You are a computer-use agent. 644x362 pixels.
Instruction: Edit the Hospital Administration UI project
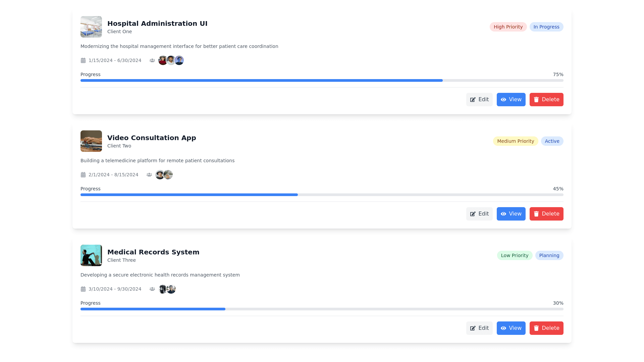coord(479,100)
